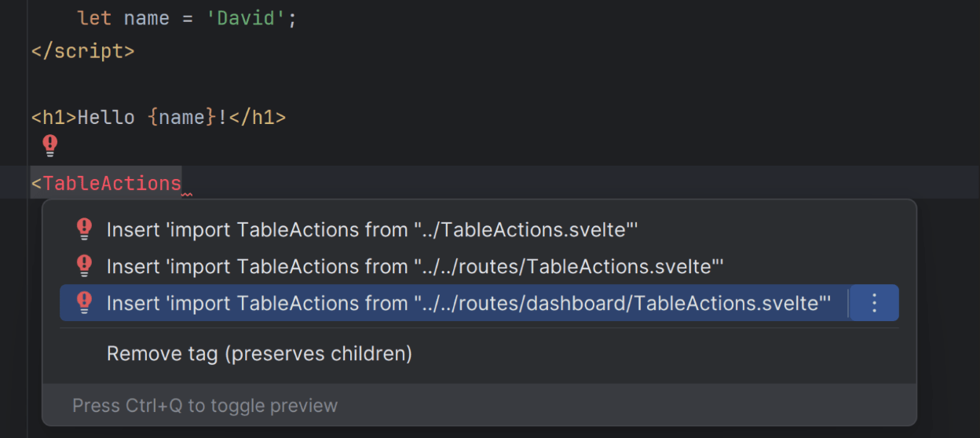Click the bulb icon on the highlighted dashboard import
Screen dimensions: 980x438
click(x=84, y=302)
